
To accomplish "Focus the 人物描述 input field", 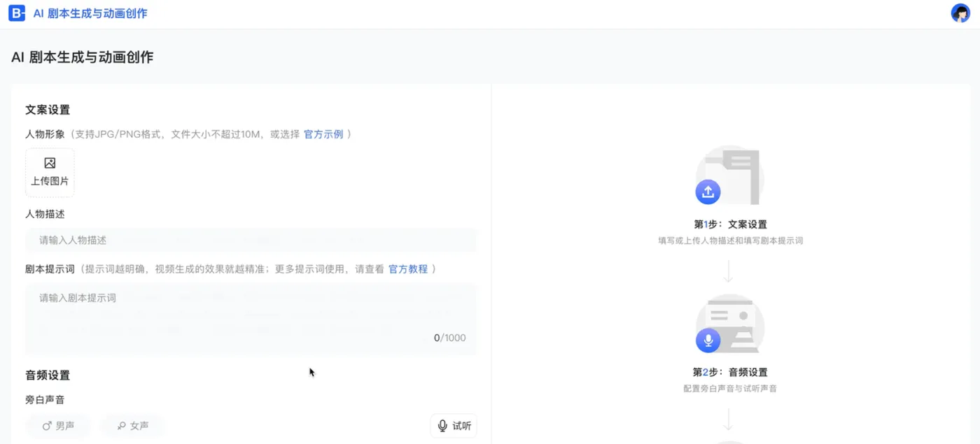I will pyautogui.click(x=251, y=240).
